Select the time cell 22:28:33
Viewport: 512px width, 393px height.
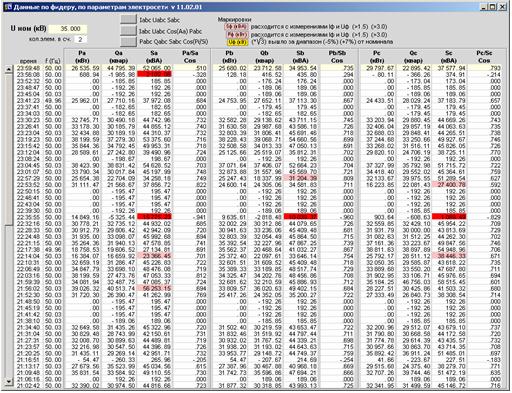pyautogui.click(x=28, y=230)
